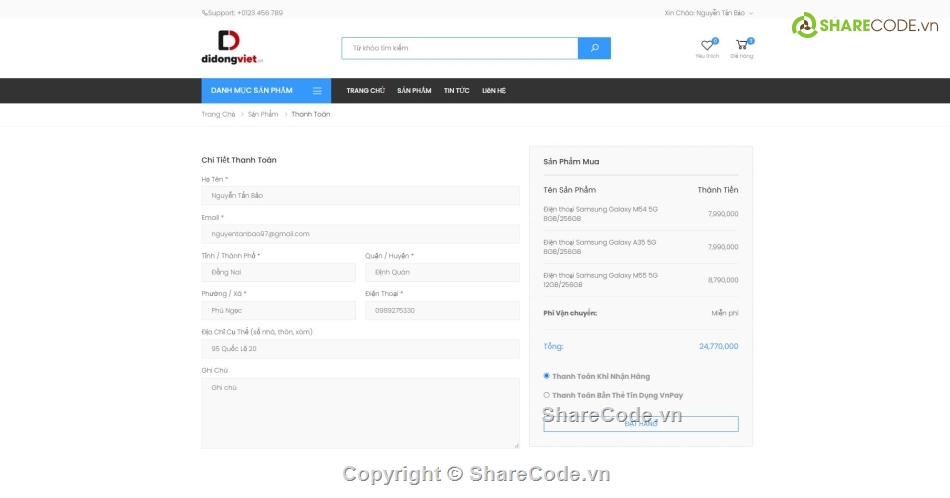Toggle the category hamburger menu icon
Image resolution: width=950 pixels, height=498 pixels.
click(317, 91)
